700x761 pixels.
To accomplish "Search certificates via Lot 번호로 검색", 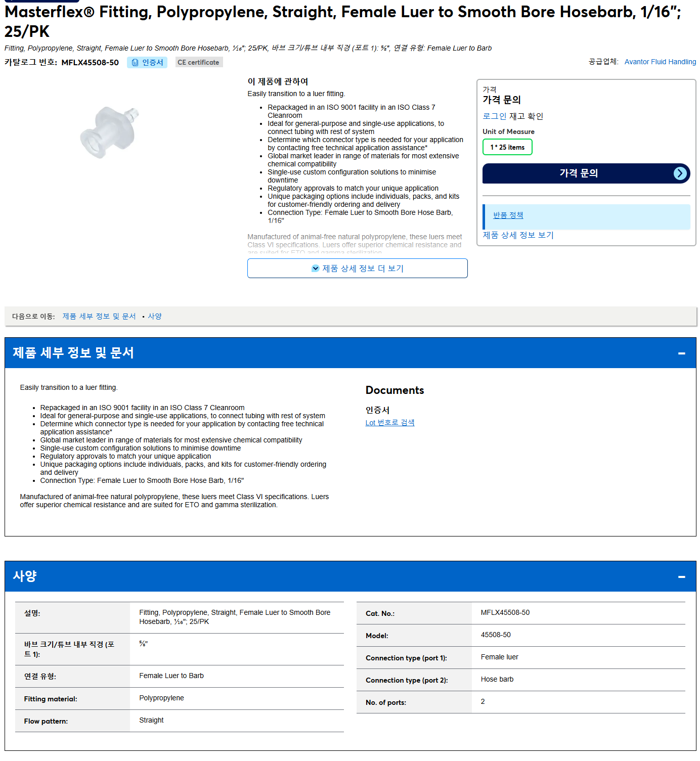I will [390, 423].
